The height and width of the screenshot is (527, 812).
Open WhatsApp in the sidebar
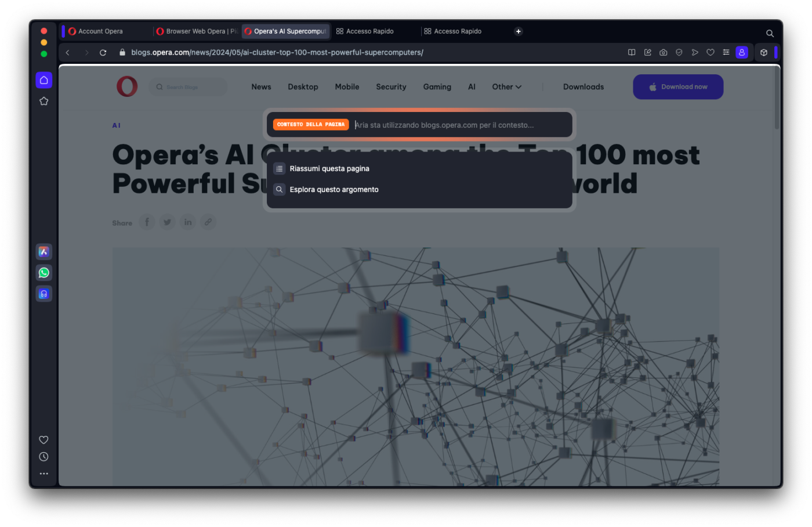pyautogui.click(x=43, y=273)
